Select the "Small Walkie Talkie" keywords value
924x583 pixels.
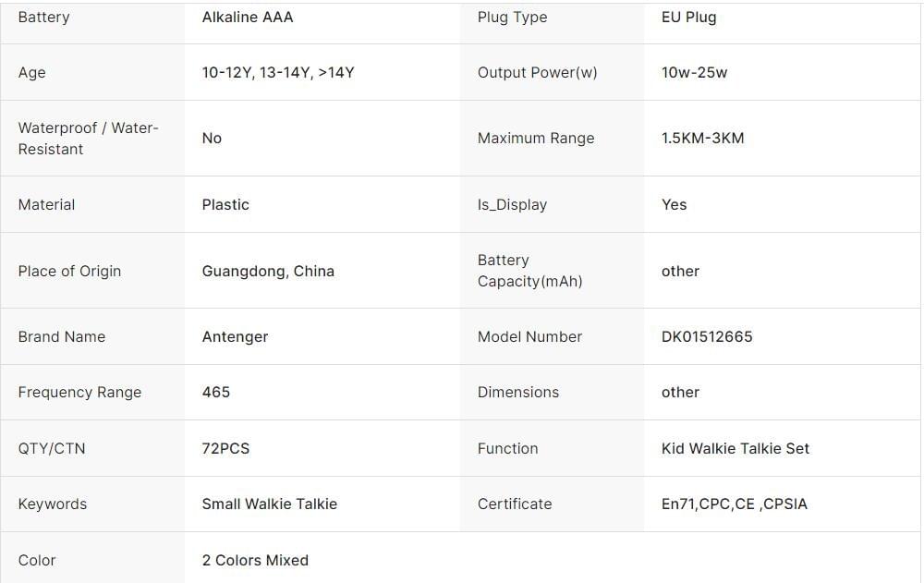[x=269, y=504]
